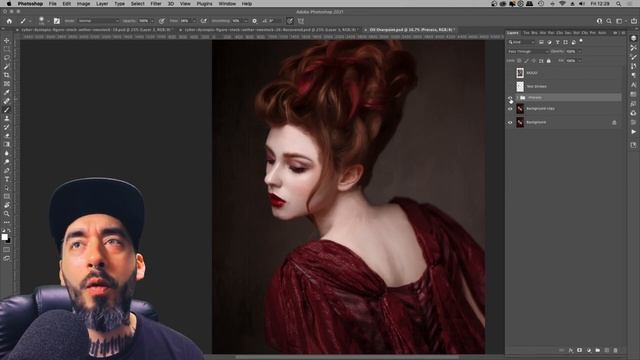Viewport: 640px width, 360px height.
Task: Click the second white layer thumbnail
Action: [x=520, y=87]
